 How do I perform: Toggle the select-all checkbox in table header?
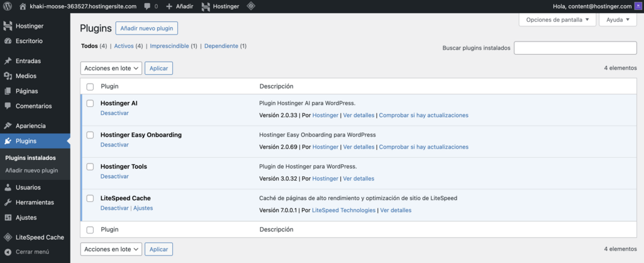pos(90,87)
